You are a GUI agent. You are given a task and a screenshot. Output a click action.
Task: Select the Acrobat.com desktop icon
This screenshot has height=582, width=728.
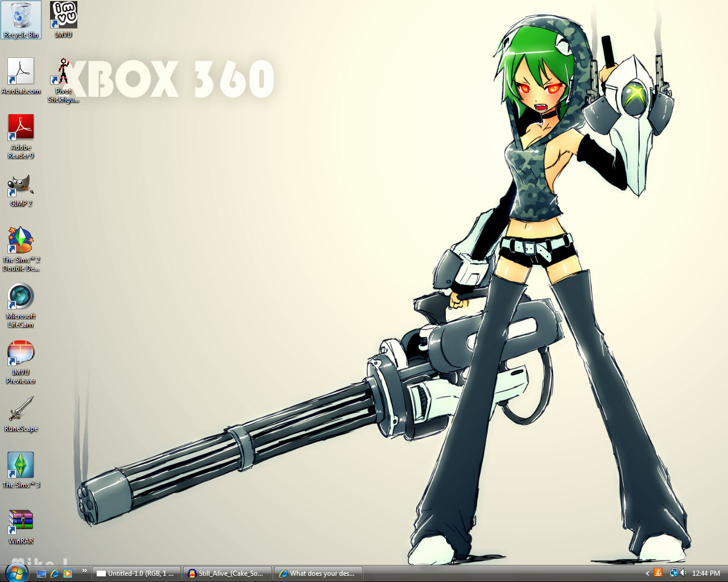pos(21,76)
